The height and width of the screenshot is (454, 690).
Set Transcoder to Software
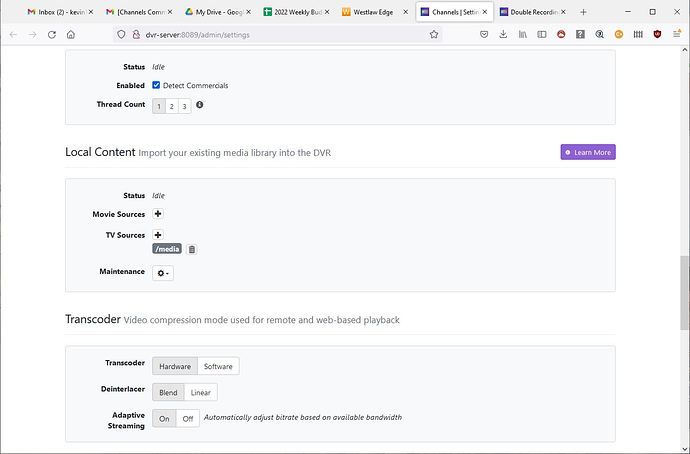point(218,366)
